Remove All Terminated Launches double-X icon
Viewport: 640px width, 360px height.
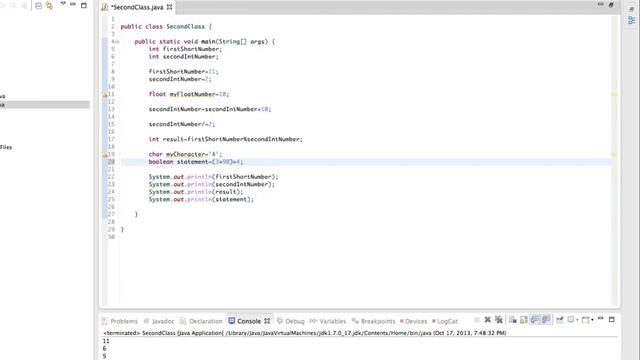click(x=499, y=320)
